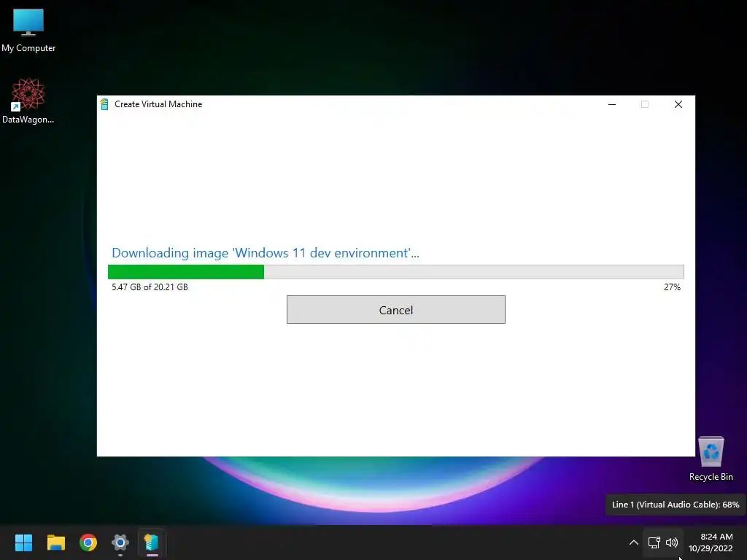
Task: Show hidden system tray icons
Action: pyautogui.click(x=634, y=542)
